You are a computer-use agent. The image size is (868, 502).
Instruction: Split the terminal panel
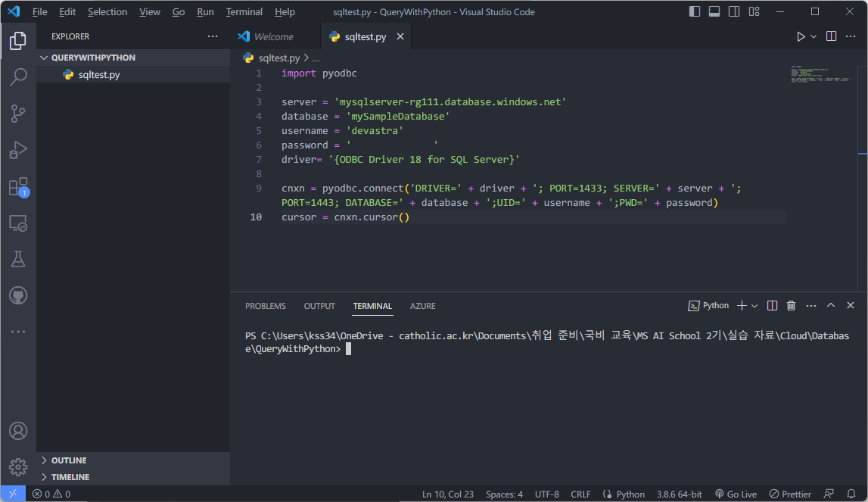tap(772, 305)
